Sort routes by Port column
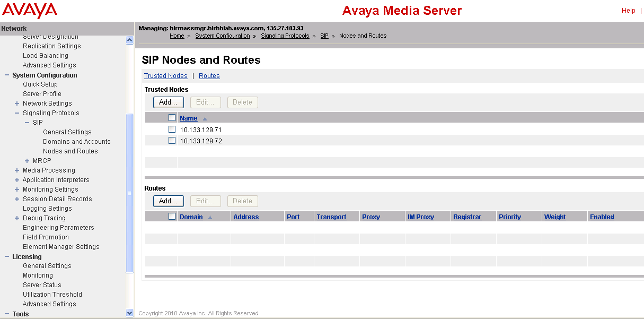The width and height of the screenshot is (644, 319). pos(293,217)
